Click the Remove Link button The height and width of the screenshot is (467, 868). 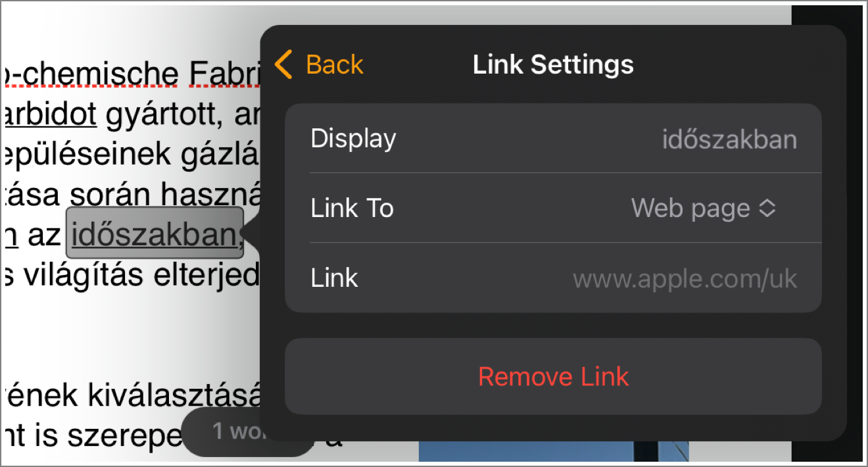(553, 376)
